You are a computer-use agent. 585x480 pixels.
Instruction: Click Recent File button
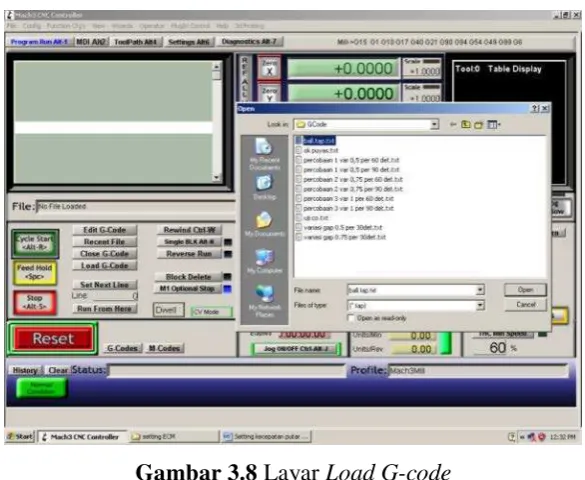click(104, 242)
